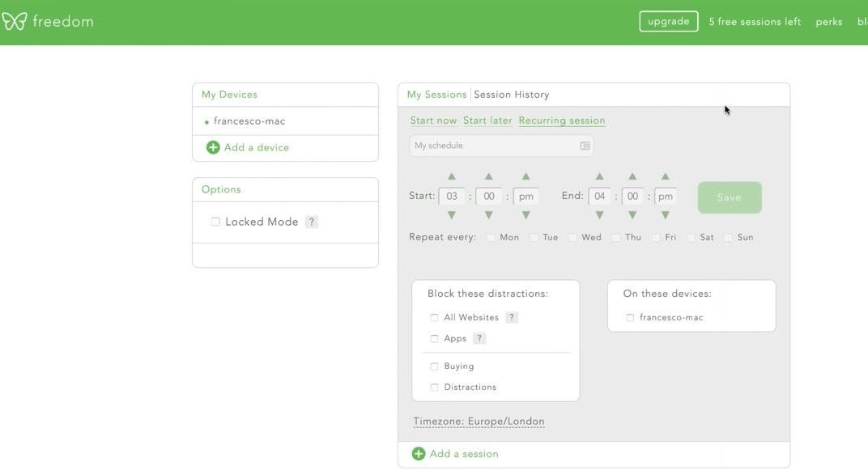Image resolution: width=868 pixels, height=470 pixels.
Task: Click the upgrade button in header
Action: (668, 21)
